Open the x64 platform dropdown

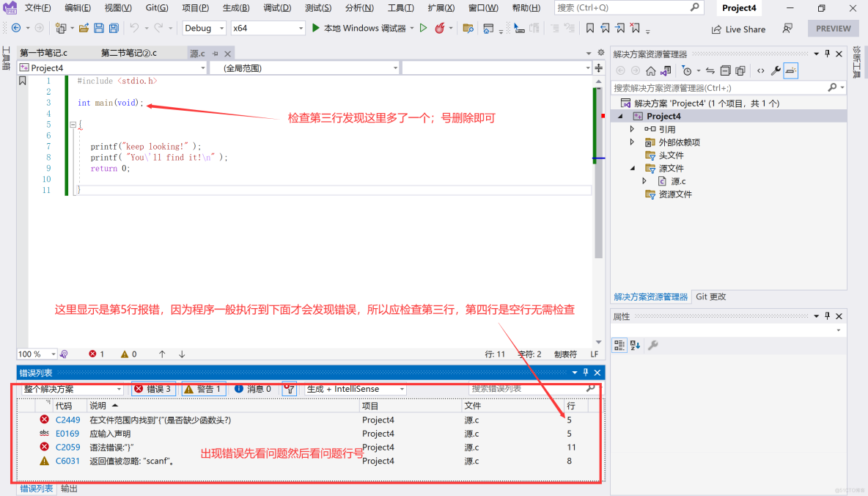tap(268, 28)
